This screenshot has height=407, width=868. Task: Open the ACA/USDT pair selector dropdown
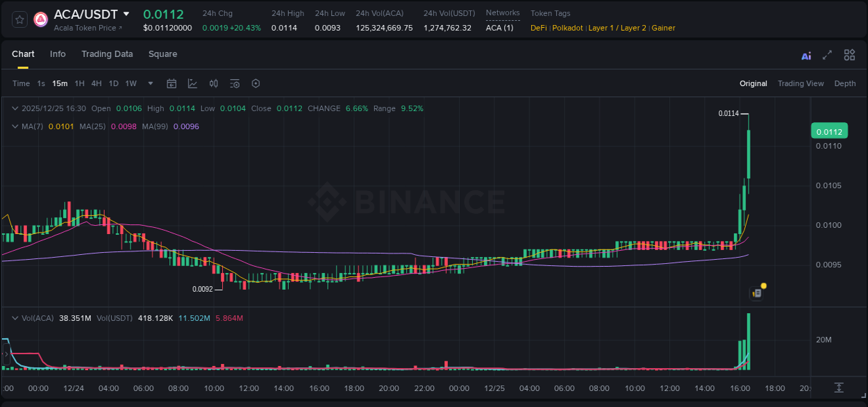[127, 13]
